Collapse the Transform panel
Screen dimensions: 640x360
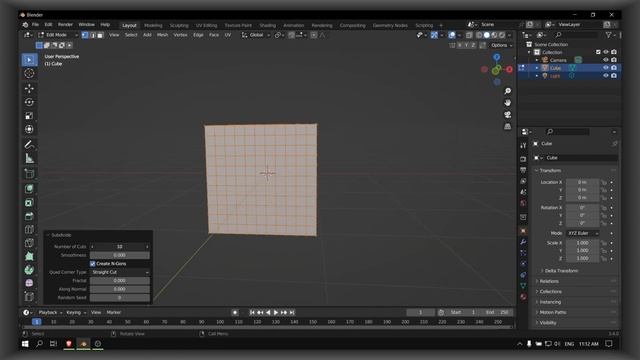point(549,171)
